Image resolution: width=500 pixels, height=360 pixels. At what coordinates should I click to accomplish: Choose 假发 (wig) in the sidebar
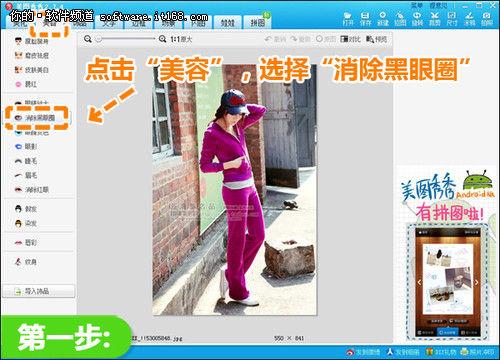click(x=26, y=209)
